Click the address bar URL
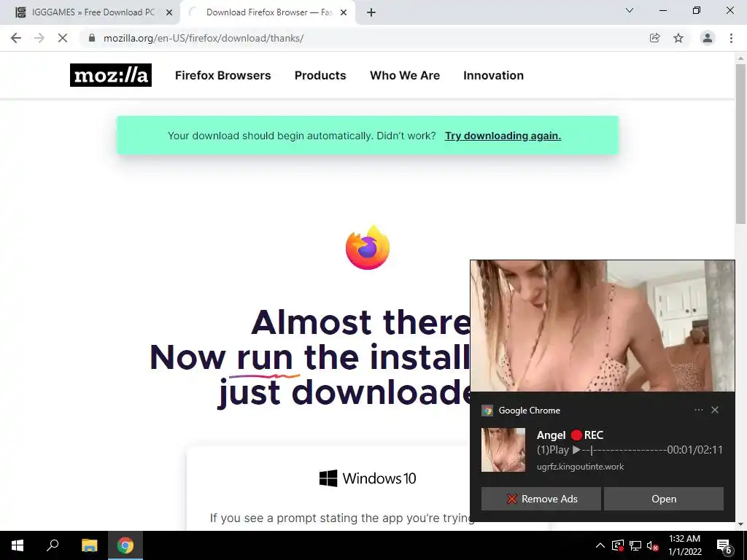747x560 pixels. 204,38
